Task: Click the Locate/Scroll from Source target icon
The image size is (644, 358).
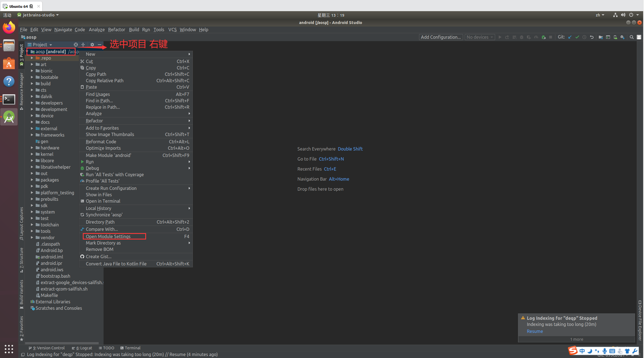Action: click(76, 45)
